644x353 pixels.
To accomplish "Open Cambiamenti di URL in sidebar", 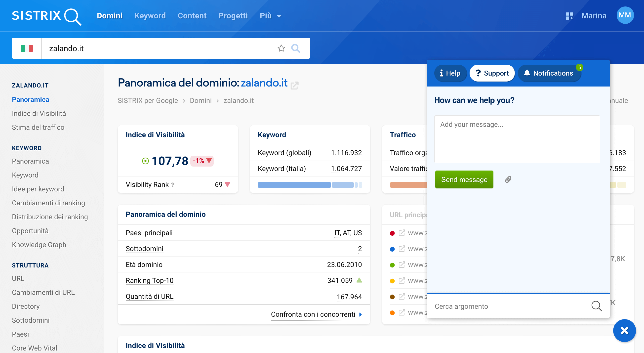I will [43, 292].
